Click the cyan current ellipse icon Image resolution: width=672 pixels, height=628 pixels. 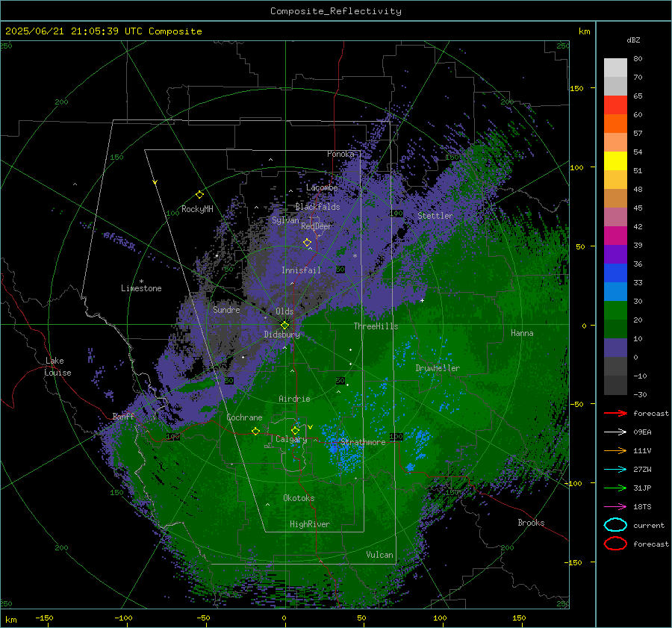[615, 525]
